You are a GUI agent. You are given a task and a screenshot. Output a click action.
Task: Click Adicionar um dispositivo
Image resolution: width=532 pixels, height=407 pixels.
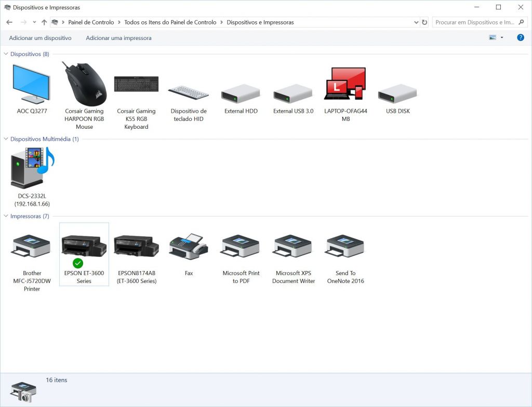[41, 38]
